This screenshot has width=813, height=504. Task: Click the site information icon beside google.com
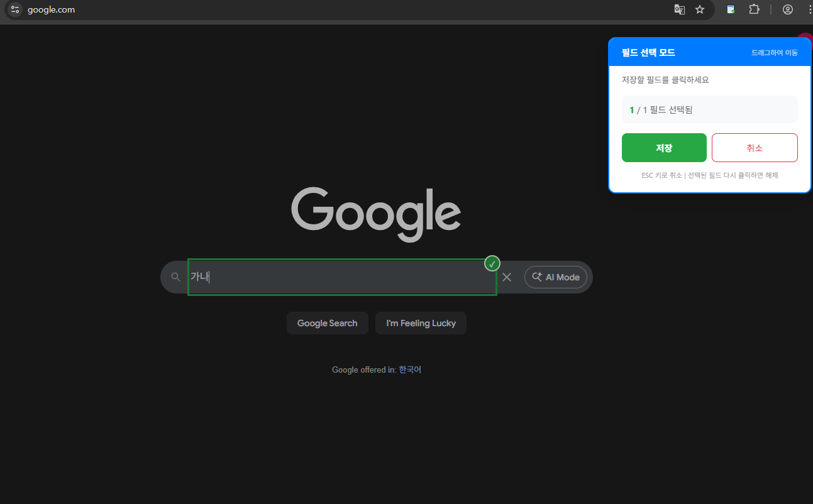point(15,9)
